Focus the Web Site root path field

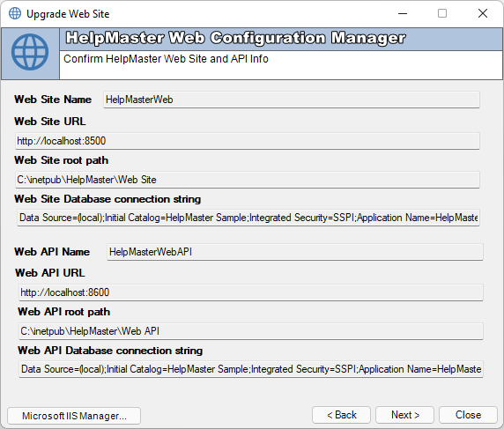pyautogui.click(x=248, y=180)
